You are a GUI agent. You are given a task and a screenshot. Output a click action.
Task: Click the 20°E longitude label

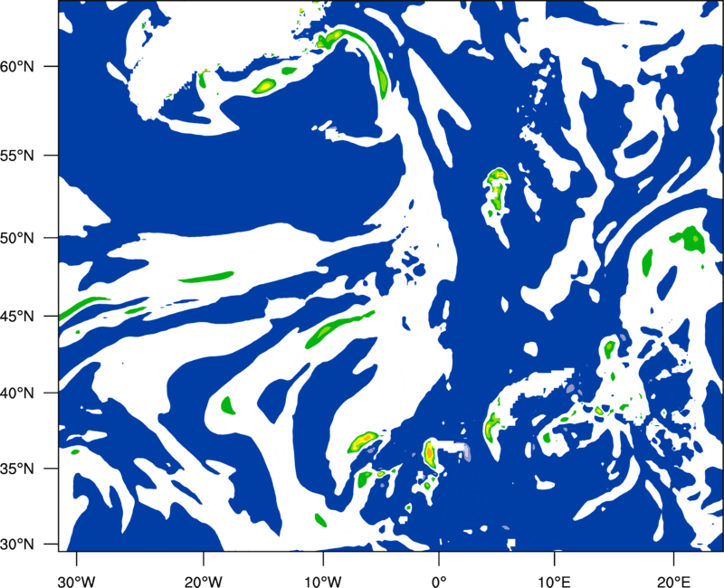pos(673,582)
